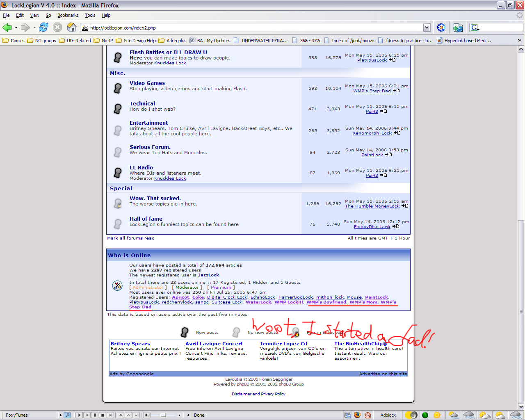Open the URL history dropdown arrow

[427, 27]
